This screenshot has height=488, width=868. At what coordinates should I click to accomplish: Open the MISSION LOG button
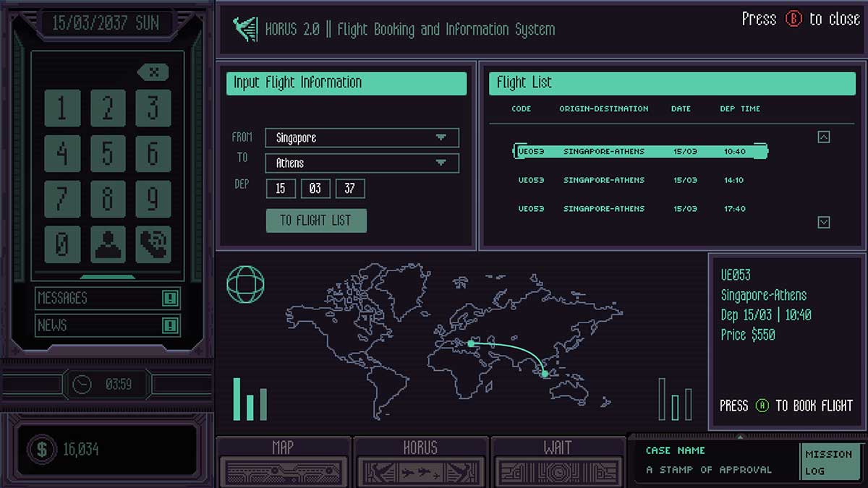pos(828,463)
